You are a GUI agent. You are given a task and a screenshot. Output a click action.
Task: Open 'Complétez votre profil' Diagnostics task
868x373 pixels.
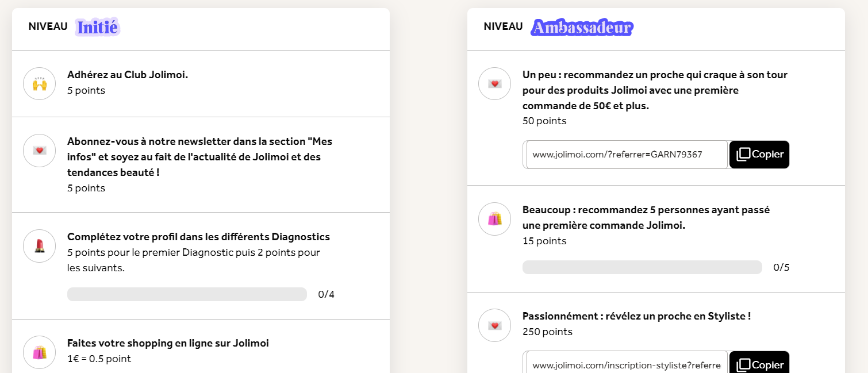tap(198, 237)
